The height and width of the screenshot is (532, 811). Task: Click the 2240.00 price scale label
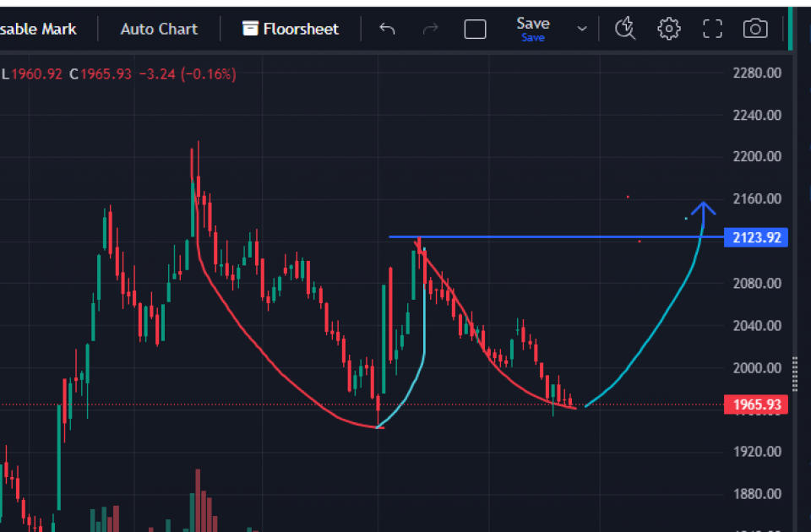tap(757, 115)
